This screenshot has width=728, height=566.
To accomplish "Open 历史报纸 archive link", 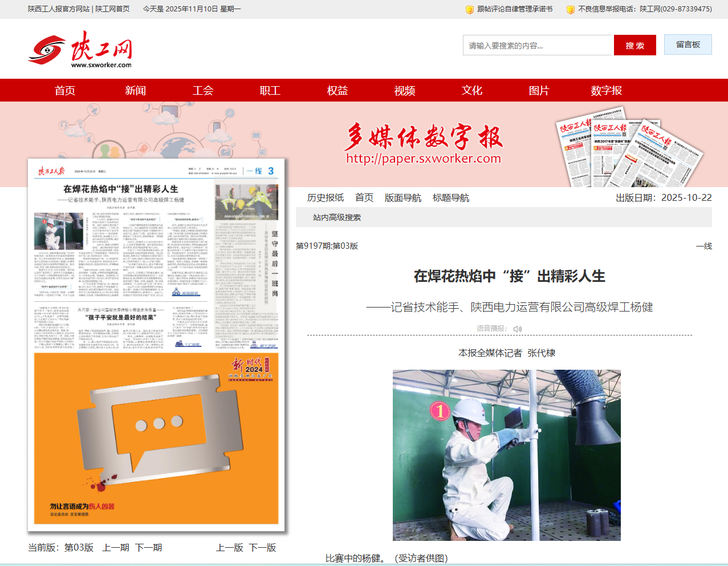I will [326, 198].
